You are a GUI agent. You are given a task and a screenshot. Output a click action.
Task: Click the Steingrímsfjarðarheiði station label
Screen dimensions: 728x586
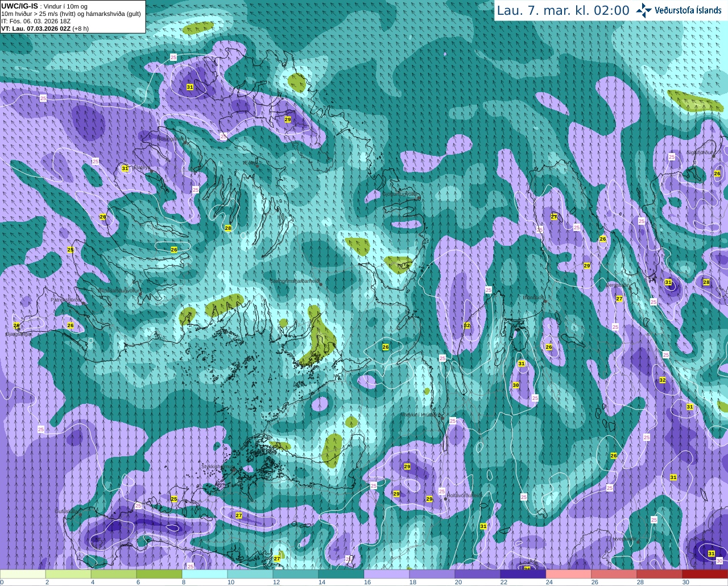tap(295, 281)
